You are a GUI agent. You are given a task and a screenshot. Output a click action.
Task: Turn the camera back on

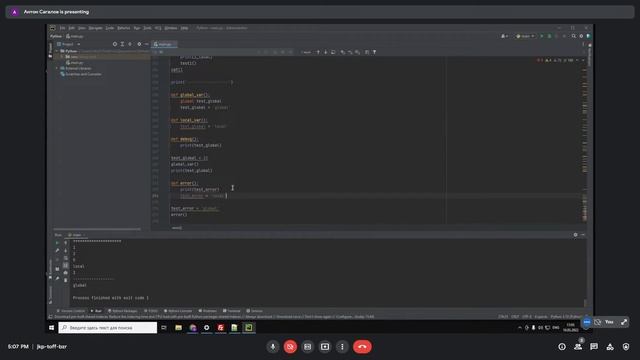tap(290, 347)
